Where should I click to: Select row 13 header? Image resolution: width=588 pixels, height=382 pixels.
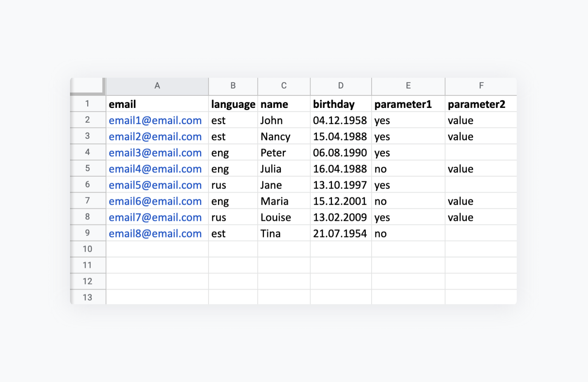[x=87, y=297]
